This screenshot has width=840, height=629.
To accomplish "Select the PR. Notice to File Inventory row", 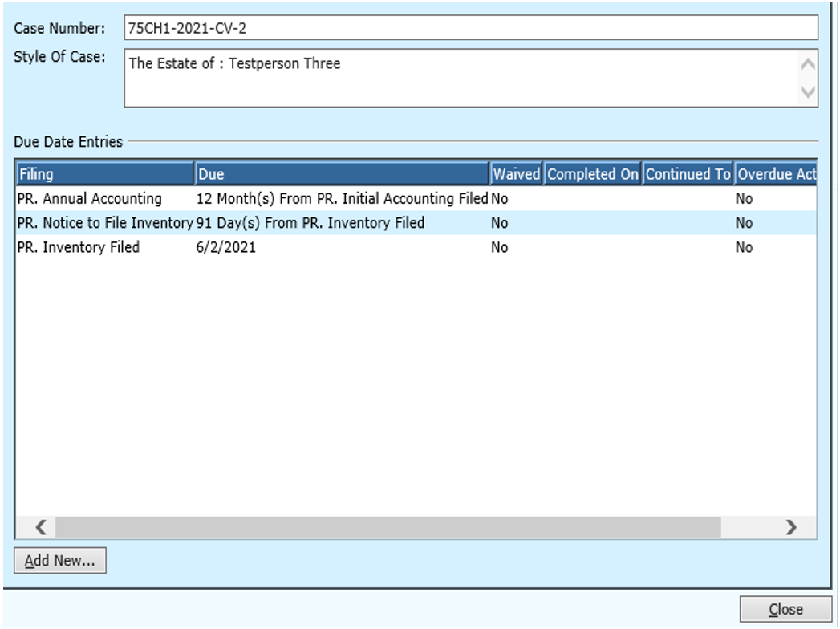I will 104,223.
